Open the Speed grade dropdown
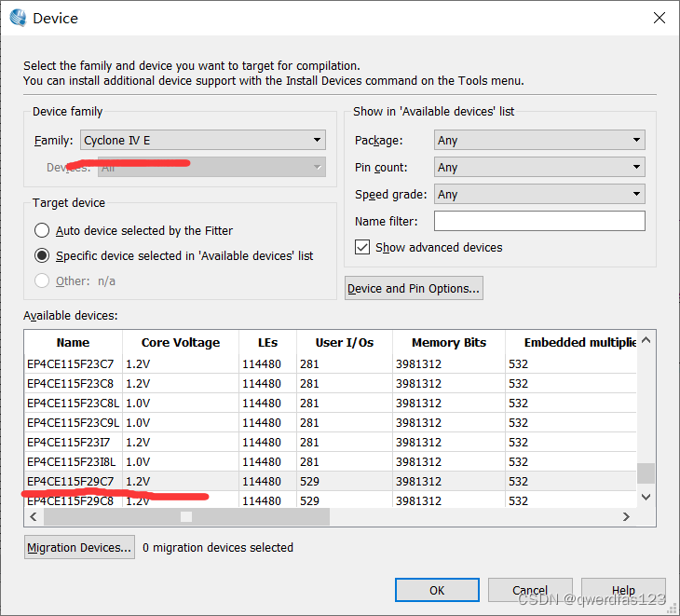The height and width of the screenshot is (616, 680). pyautogui.click(x=539, y=194)
